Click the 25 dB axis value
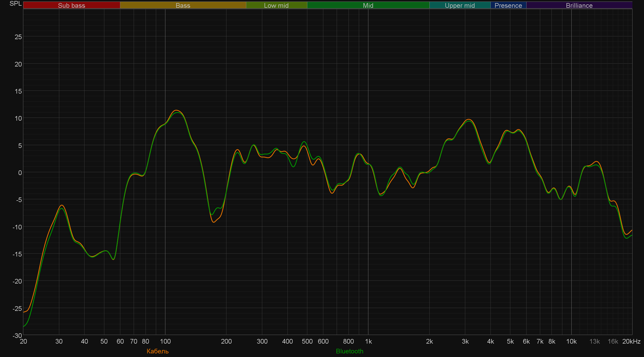This screenshot has height=357, width=644. (18, 37)
